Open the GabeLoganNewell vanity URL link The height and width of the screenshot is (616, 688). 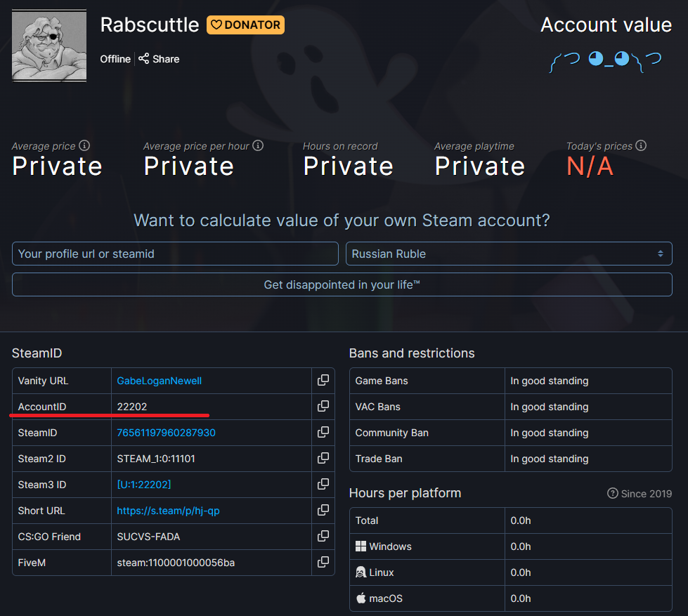point(160,381)
